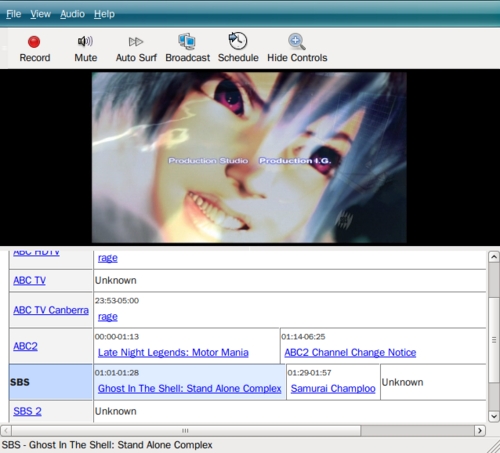Mute audio with the speaker icon
The width and height of the screenshot is (500, 453).
point(85,41)
